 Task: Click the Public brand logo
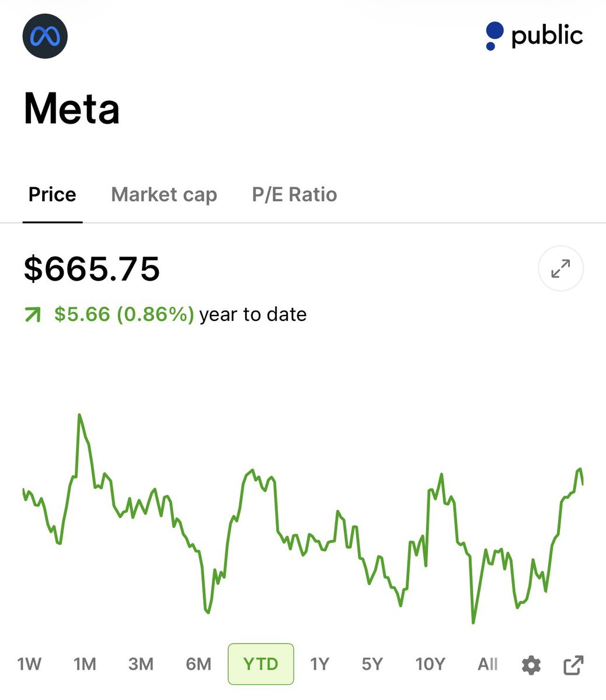click(x=534, y=36)
